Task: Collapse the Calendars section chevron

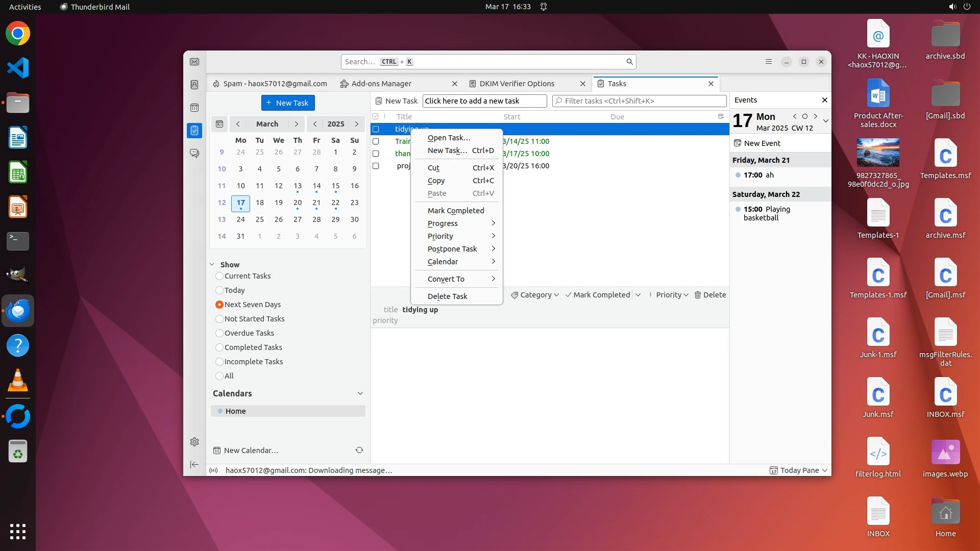Action: coord(360,393)
